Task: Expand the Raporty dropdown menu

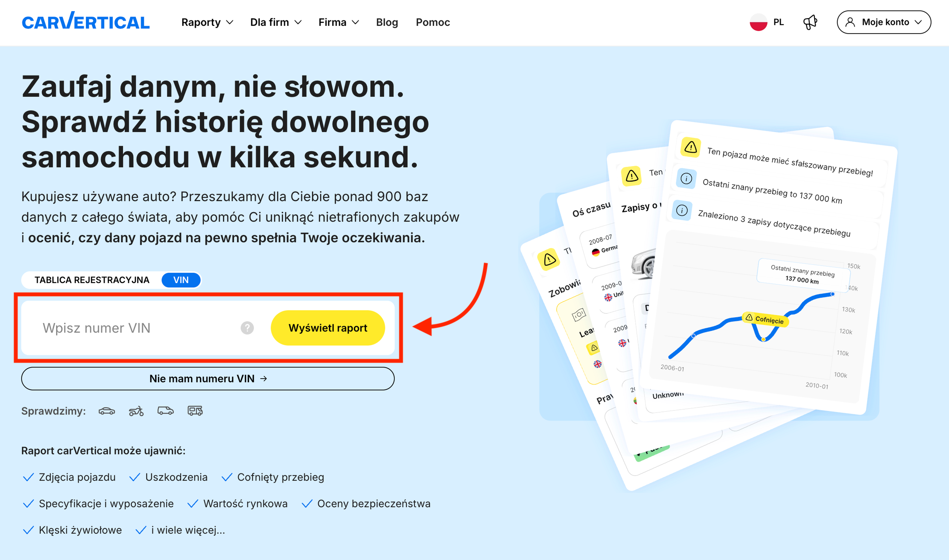Action: (207, 22)
